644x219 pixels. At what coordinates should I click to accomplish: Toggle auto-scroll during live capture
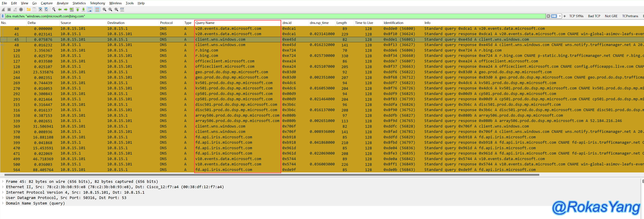point(90,9)
